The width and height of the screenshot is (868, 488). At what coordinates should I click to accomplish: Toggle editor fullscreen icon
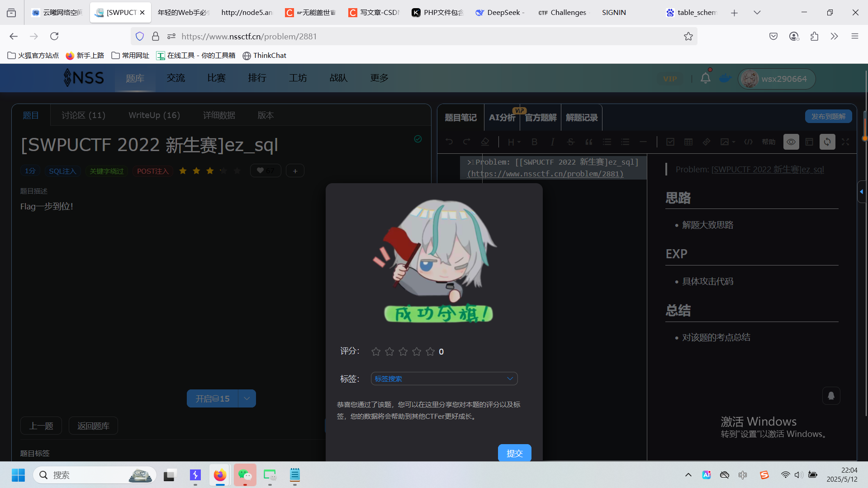pos(845,142)
